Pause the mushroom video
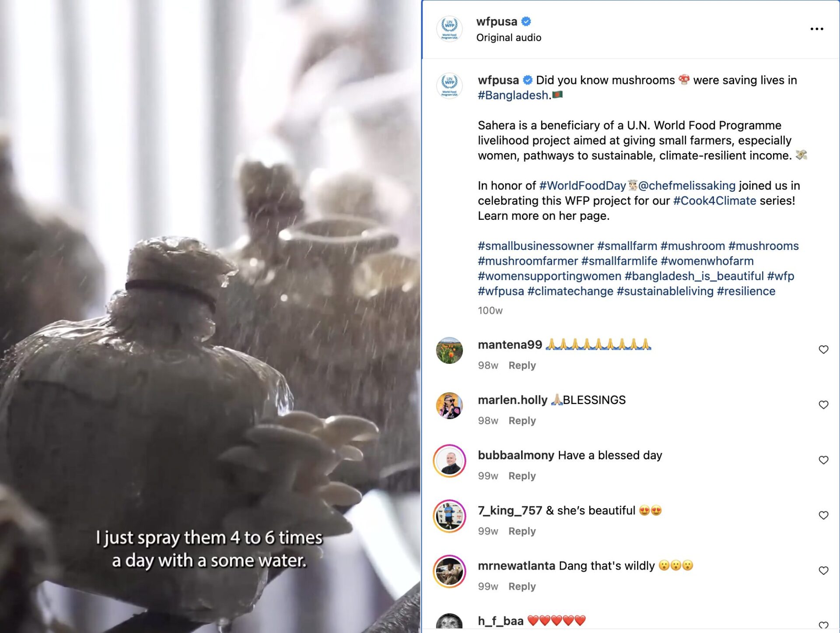Image resolution: width=840 pixels, height=633 pixels. 210,316
